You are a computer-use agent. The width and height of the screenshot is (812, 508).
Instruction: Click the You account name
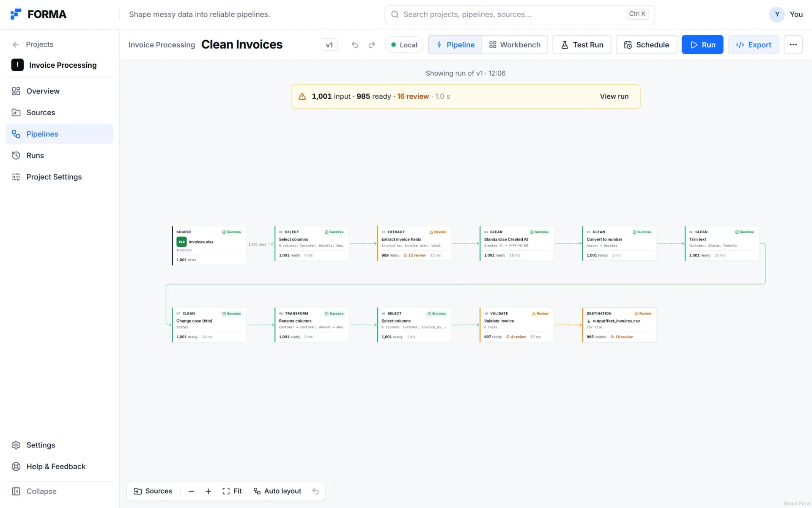(x=796, y=14)
